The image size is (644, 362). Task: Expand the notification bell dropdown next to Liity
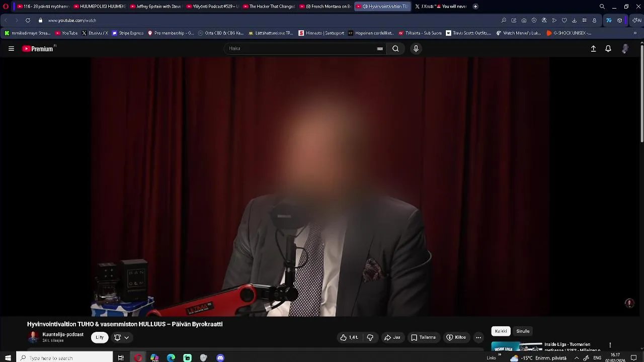pos(121,337)
